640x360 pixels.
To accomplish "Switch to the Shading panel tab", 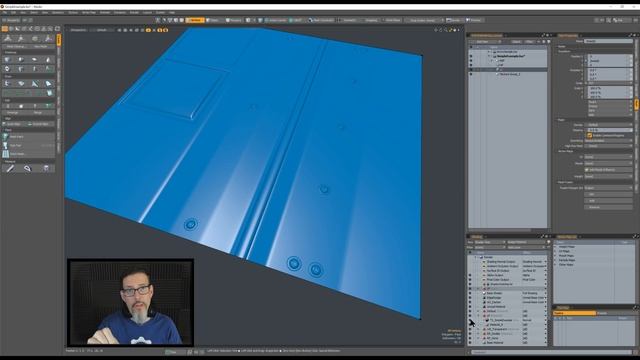I will click(x=476, y=236).
